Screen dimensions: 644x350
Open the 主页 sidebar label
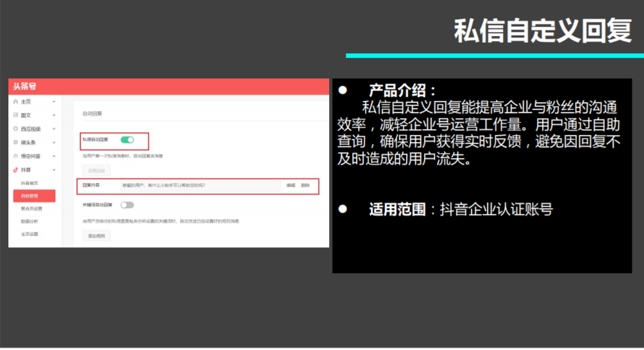pos(26,101)
